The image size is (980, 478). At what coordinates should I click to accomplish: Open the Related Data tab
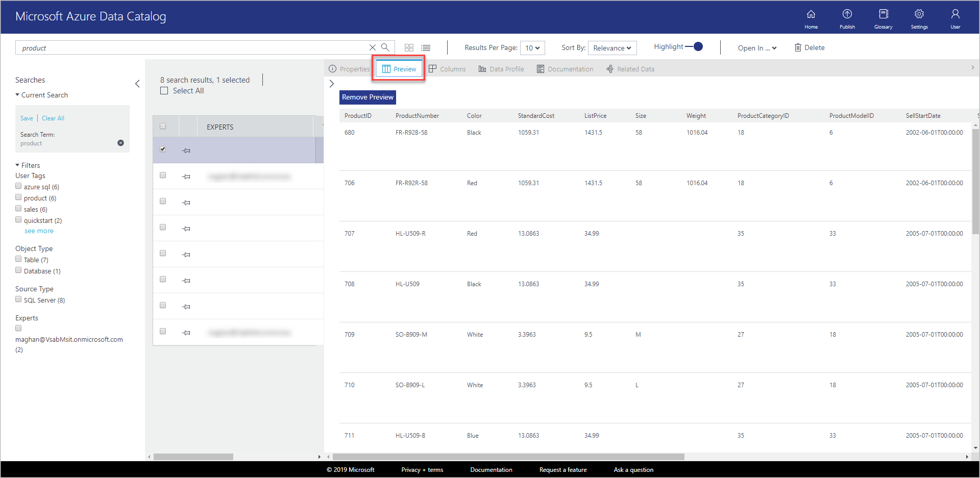pyautogui.click(x=630, y=69)
